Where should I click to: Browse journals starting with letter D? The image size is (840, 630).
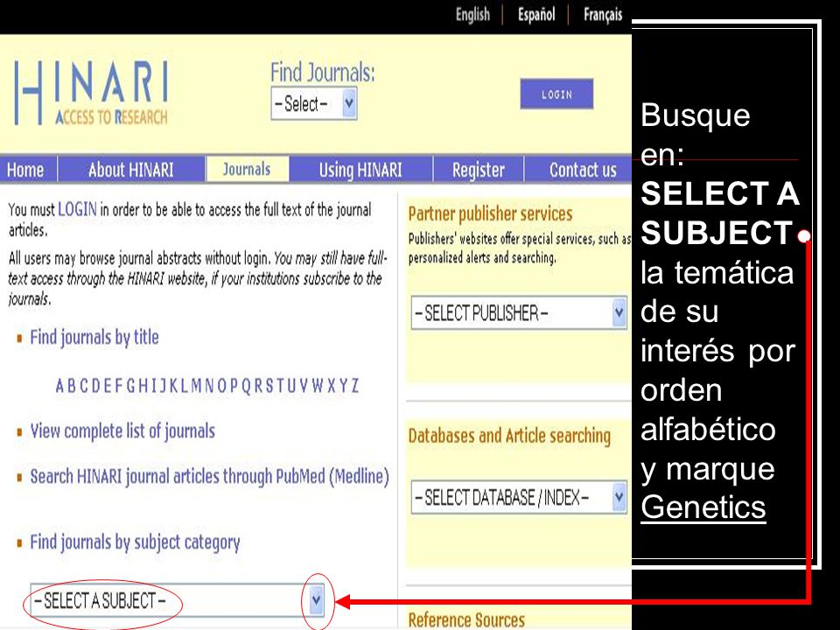pyautogui.click(x=96, y=386)
